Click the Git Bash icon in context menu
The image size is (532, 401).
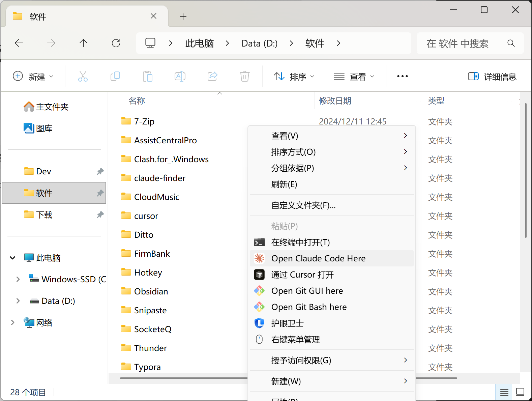pos(259,307)
